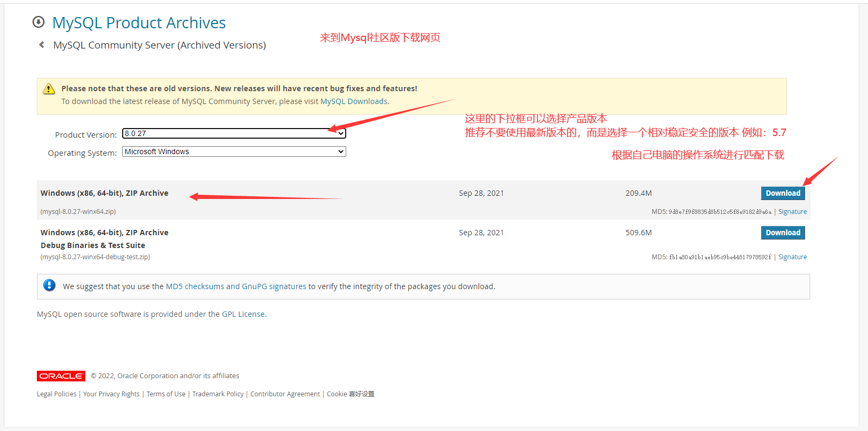This screenshot has width=868, height=431.
Task: Open the Operating System dropdown
Action: (x=234, y=151)
